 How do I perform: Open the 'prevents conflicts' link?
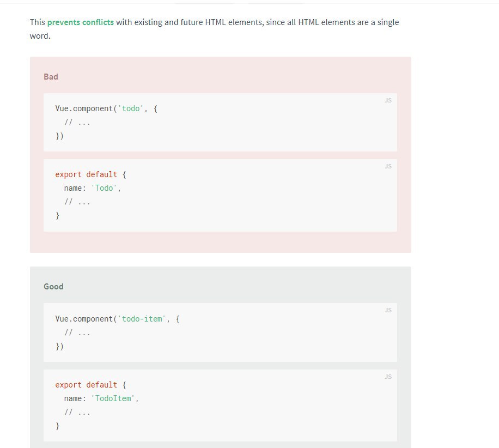[x=80, y=22]
